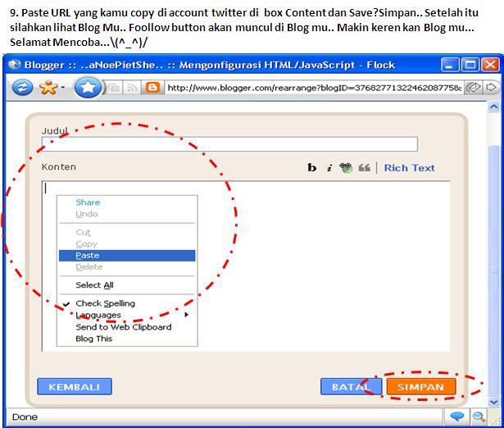Choose Copy in context menu

coord(127,244)
